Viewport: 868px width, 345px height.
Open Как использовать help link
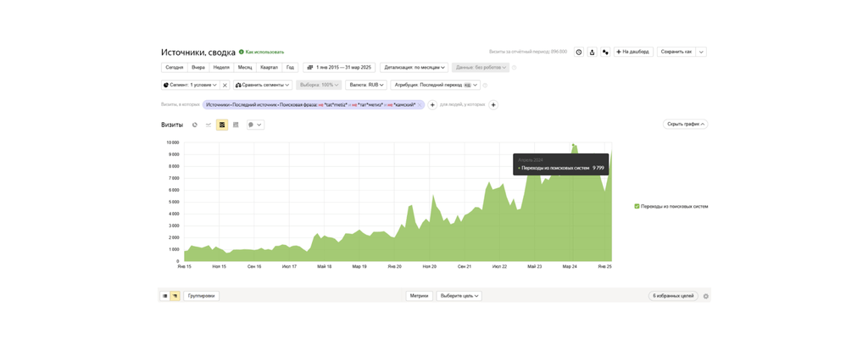pyautogui.click(x=262, y=53)
